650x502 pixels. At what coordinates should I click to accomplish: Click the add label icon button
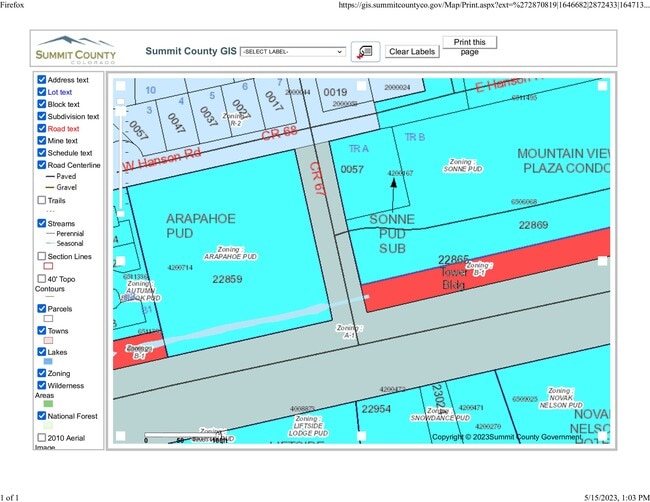[364, 51]
